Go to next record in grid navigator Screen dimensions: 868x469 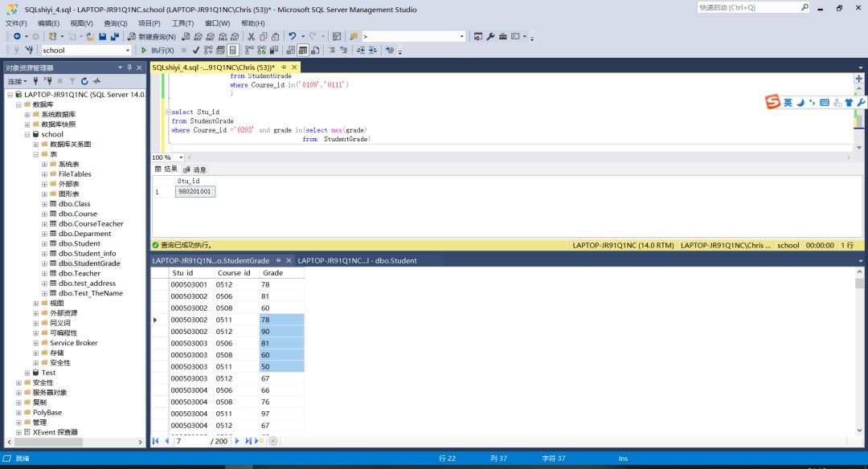[x=237, y=441]
